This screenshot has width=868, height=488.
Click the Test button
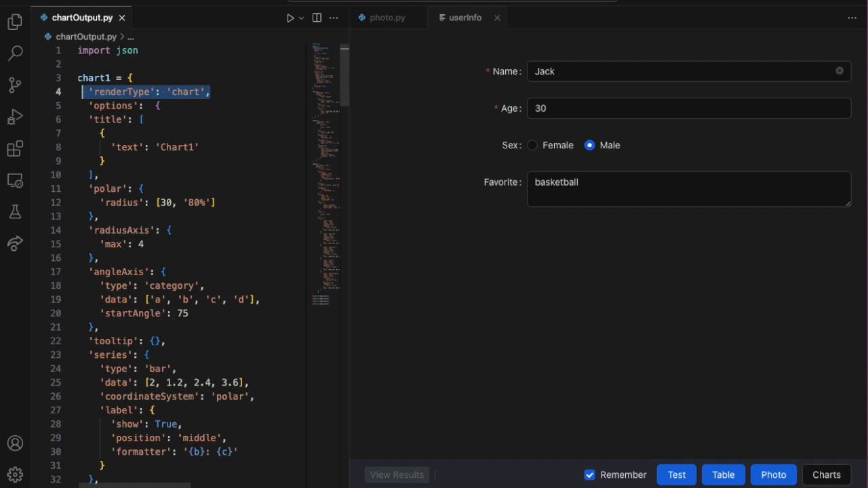677,475
